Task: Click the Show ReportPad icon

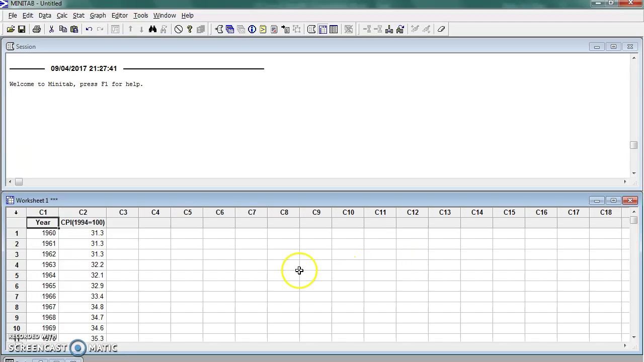Action: 274,29
